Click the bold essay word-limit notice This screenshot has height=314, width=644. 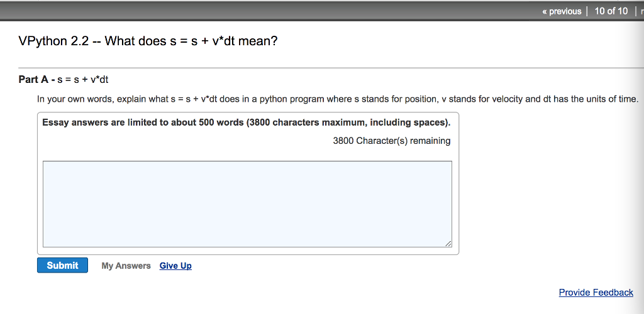pyautogui.click(x=246, y=122)
